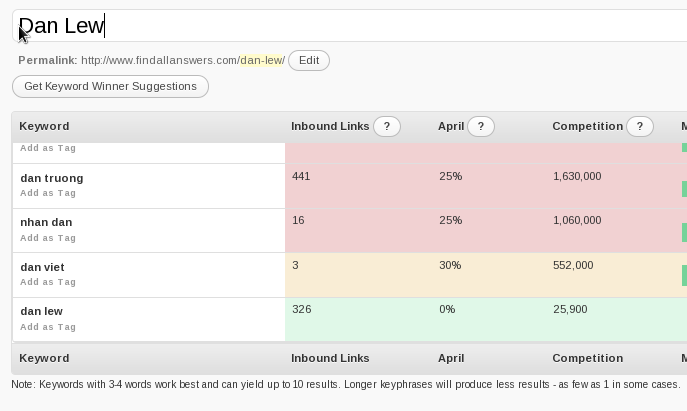Screen dimensions: 687x411
Task: Click the Competition help question mark
Action: tap(640, 127)
